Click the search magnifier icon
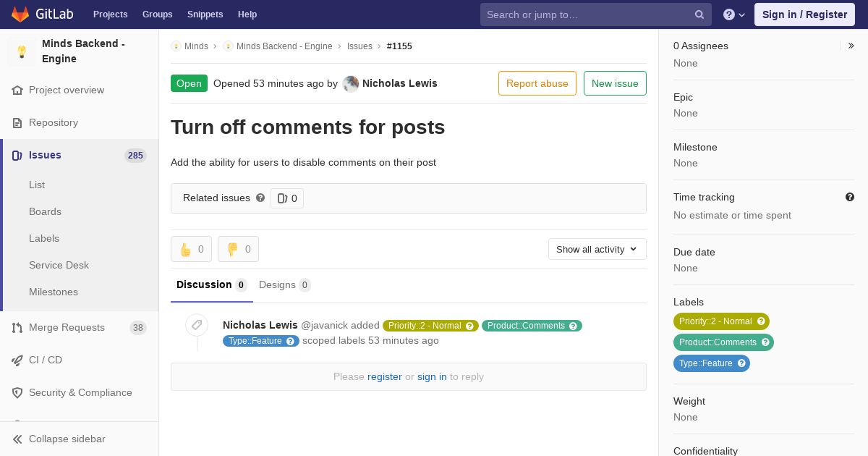Viewport: 868px width, 456px height. pyautogui.click(x=699, y=14)
